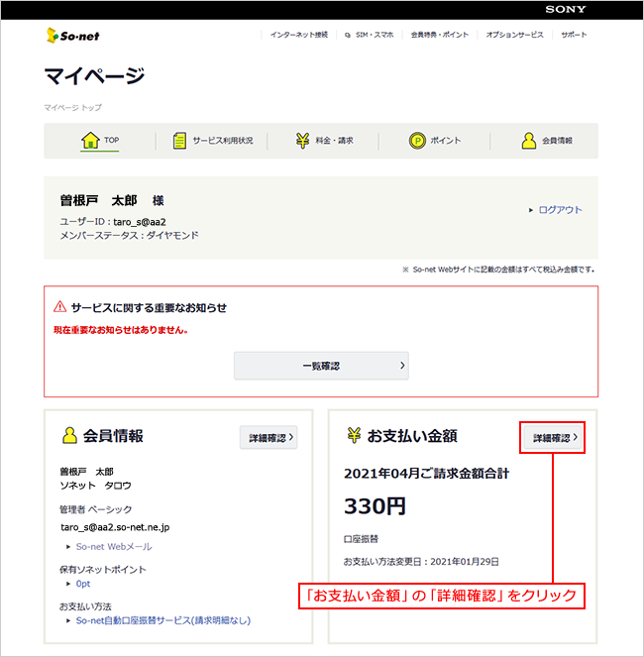Screen dimensions: 644x657
Task: Click the document icon for サービス利用状況
Action: 179,141
